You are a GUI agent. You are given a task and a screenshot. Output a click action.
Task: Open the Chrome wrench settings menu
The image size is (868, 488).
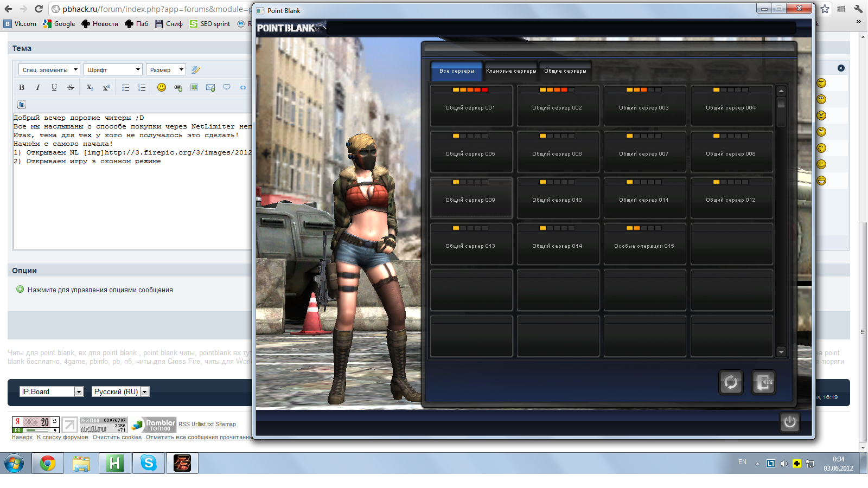[858, 9]
